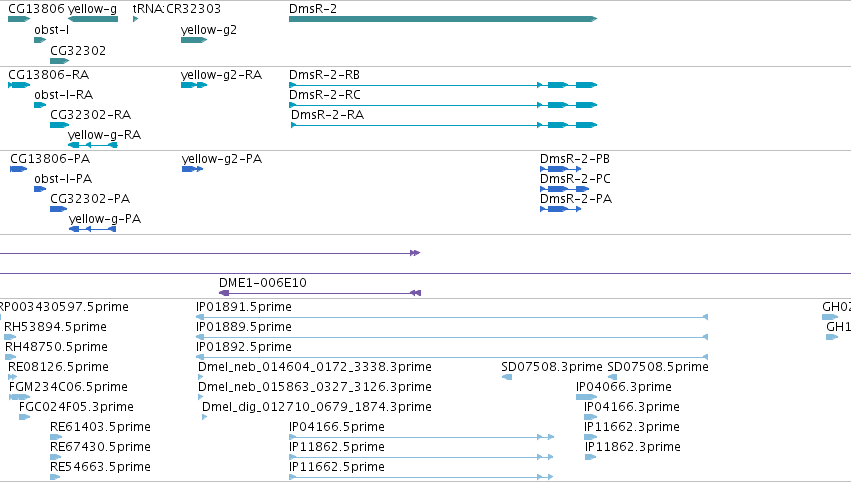Select the yellow-g-RA transcript label
Image resolution: width=851 pixels, height=482 pixels.
pos(104,135)
